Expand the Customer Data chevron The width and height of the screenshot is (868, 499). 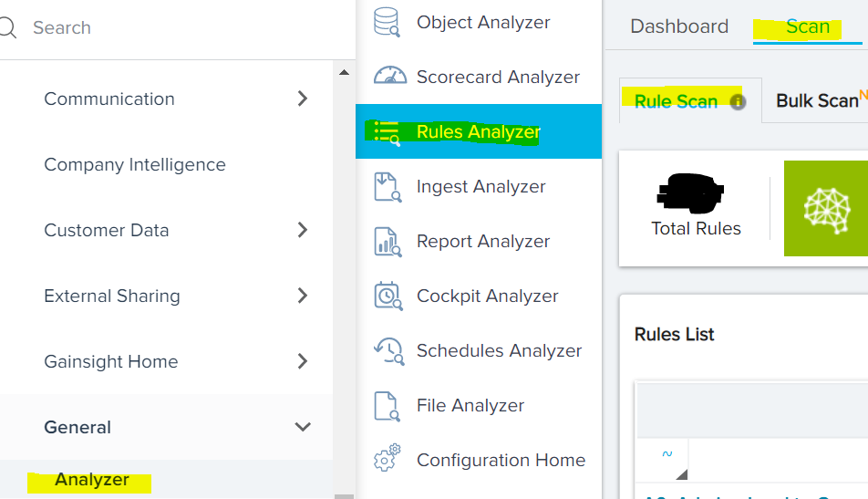(x=303, y=230)
